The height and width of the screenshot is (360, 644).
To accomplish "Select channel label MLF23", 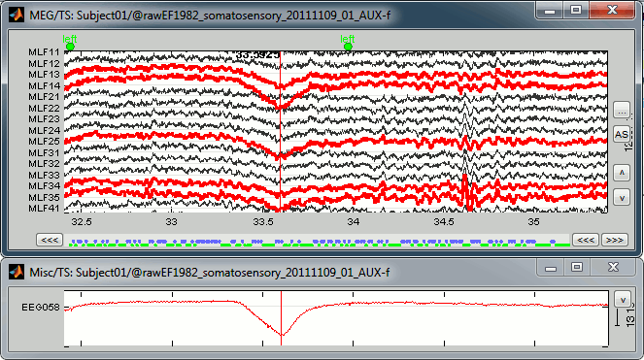I will coord(44,118).
